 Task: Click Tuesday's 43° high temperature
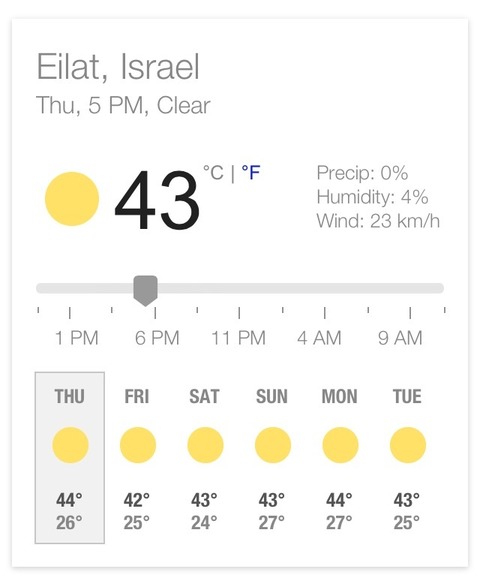click(x=407, y=500)
